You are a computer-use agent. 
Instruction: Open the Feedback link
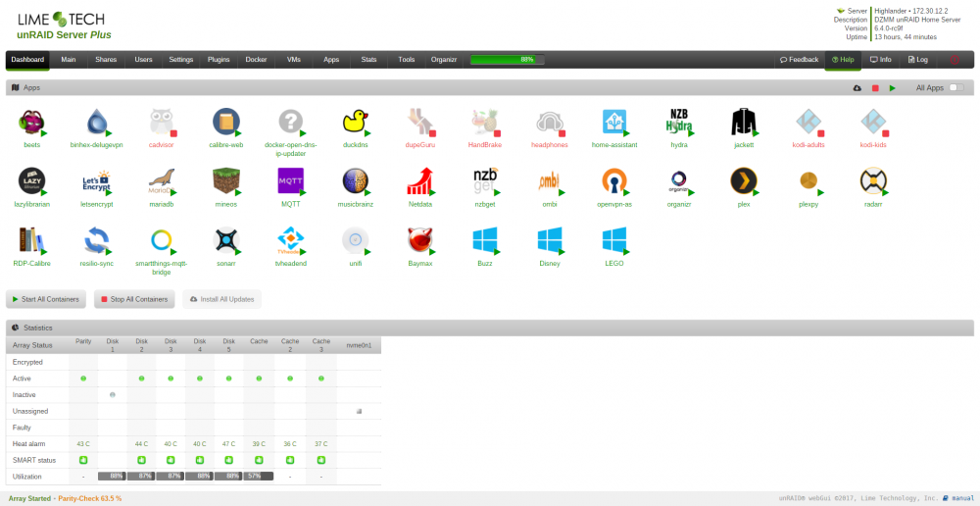click(x=800, y=60)
